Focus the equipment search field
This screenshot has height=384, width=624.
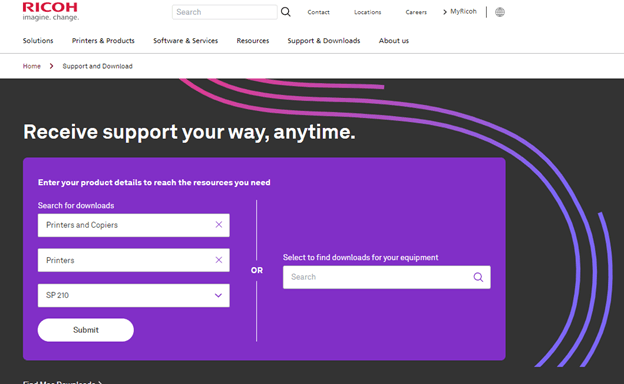coord(387,277)
